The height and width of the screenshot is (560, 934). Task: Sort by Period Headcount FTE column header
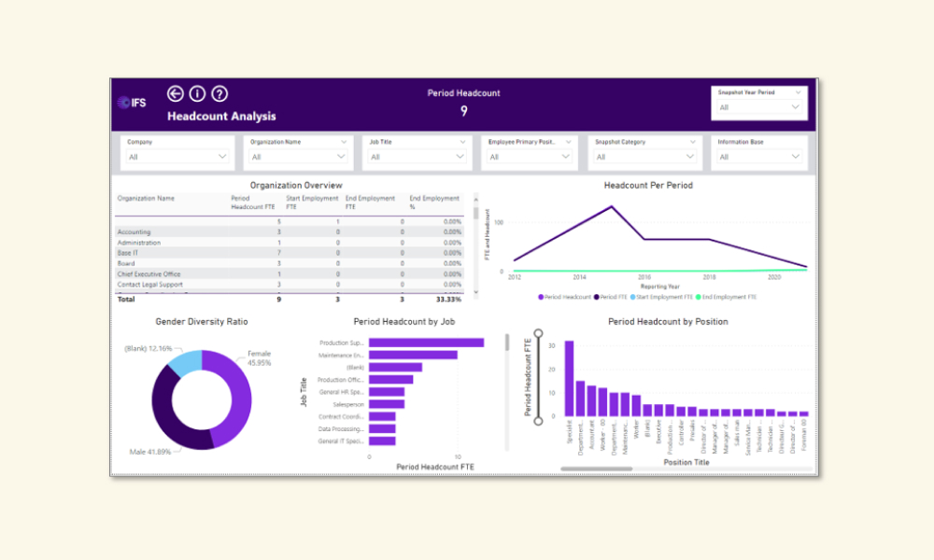[x=252, y=203]
